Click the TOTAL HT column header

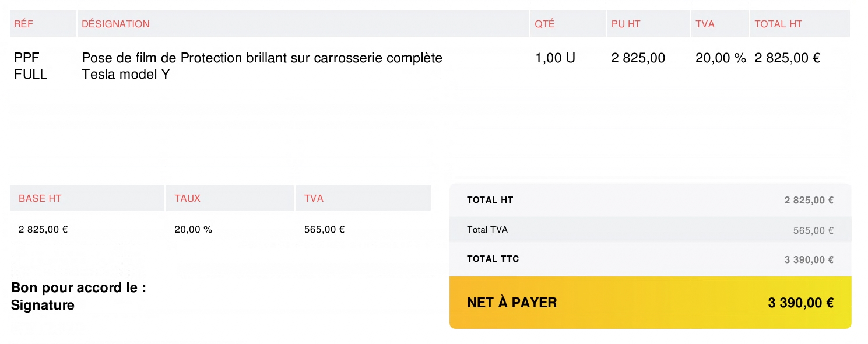[778, 24]
